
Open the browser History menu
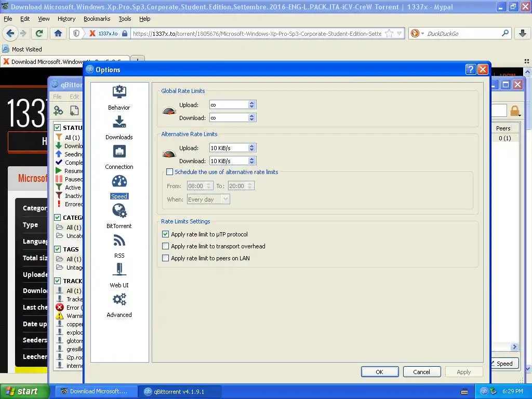66,19
